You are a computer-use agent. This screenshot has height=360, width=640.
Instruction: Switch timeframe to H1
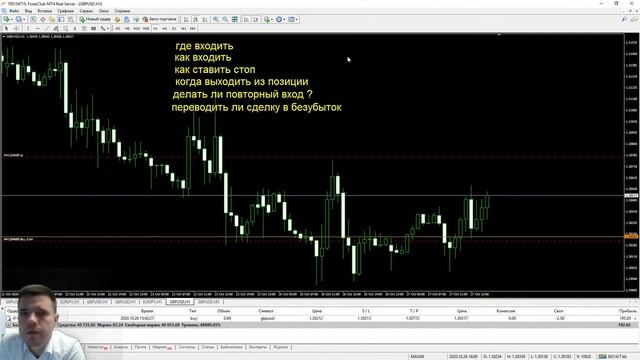coord(156,28)
